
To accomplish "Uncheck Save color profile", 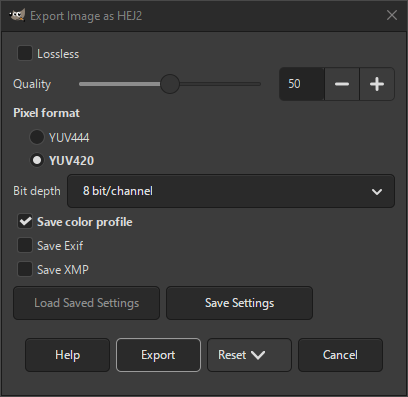I will 25,222.
